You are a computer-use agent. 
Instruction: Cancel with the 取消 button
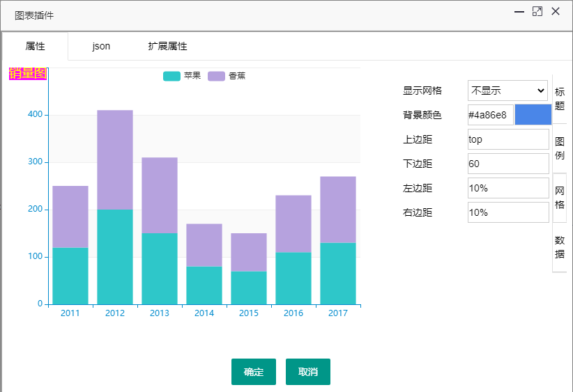(308, 372)
